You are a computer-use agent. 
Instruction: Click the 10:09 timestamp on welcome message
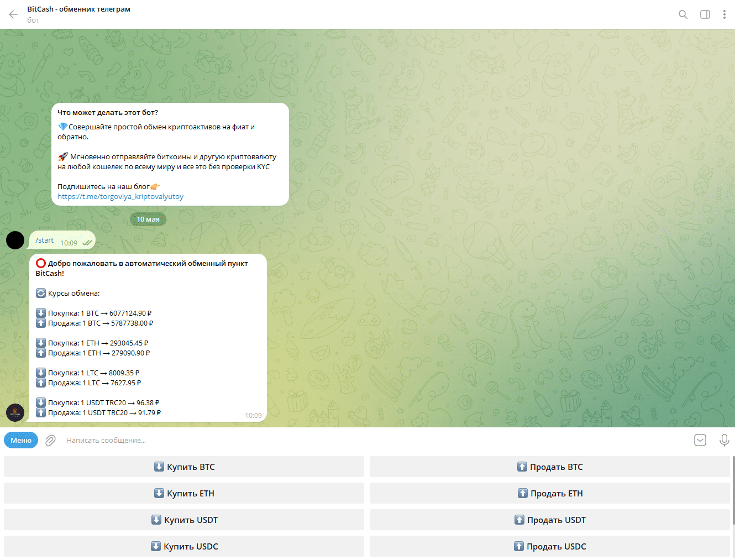(x=253, y=415)
